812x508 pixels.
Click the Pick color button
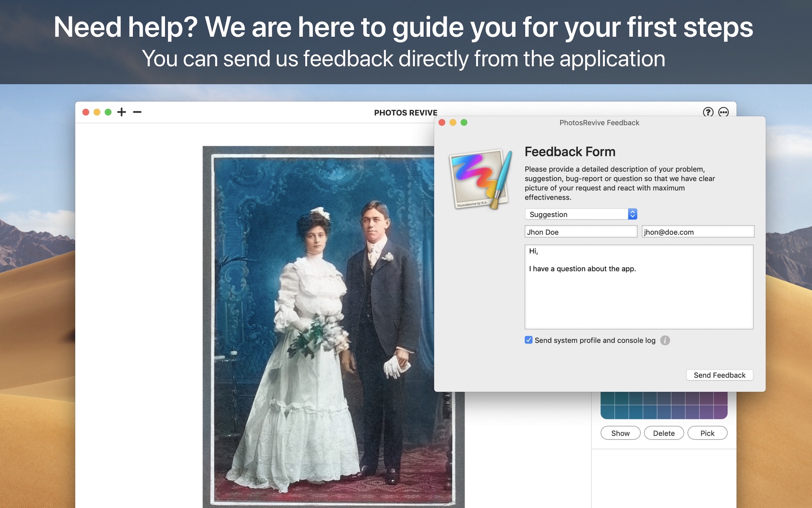pos(707,433)
